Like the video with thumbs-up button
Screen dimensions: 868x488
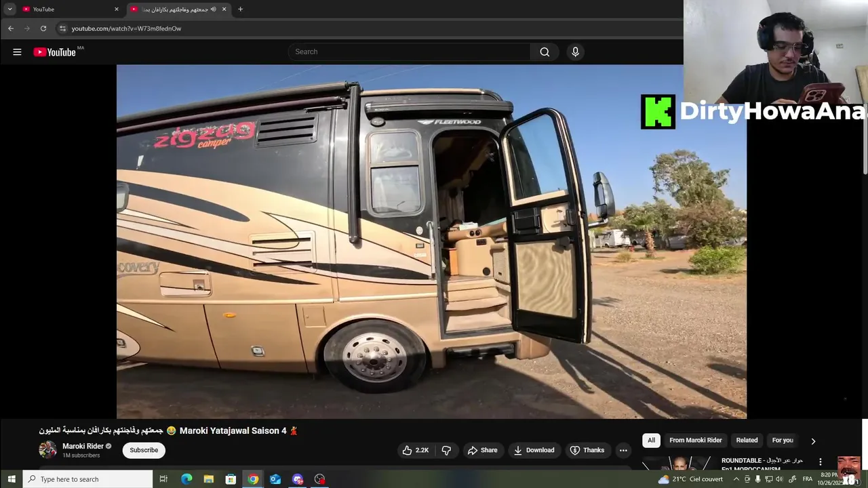tap(415, 450)
